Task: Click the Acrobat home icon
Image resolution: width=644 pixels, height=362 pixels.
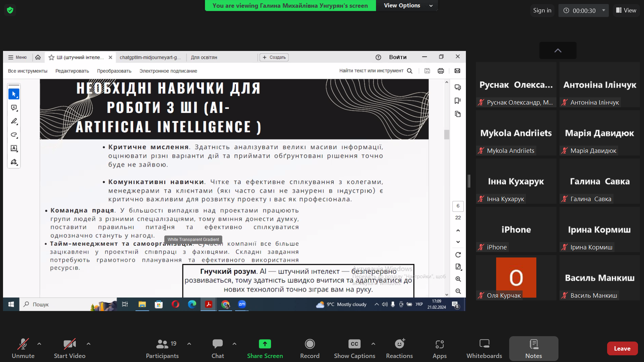Action: point(38,57)
